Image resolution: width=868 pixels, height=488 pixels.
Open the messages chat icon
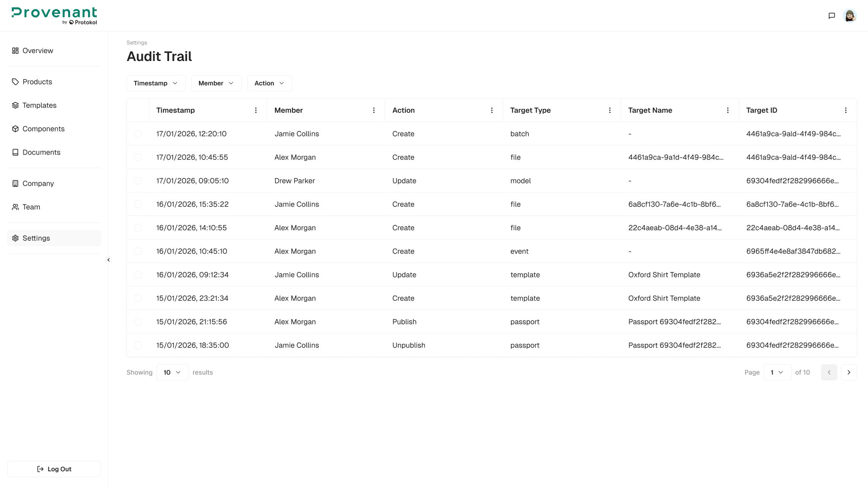(831, 16)
